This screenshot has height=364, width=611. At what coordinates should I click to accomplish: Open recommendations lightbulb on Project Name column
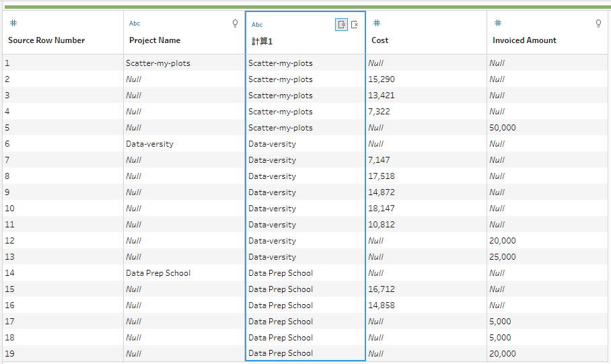pos(235,24)
